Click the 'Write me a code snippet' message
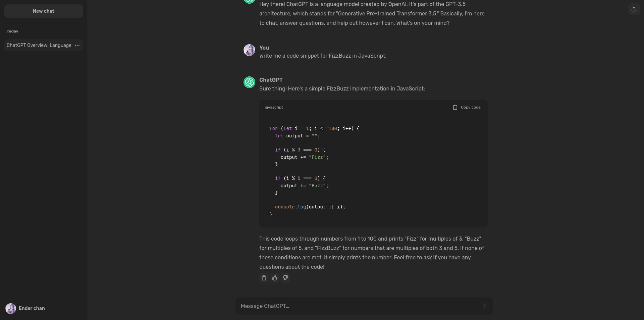The height and width of the screenshot is (320, 644). [323, 56]
